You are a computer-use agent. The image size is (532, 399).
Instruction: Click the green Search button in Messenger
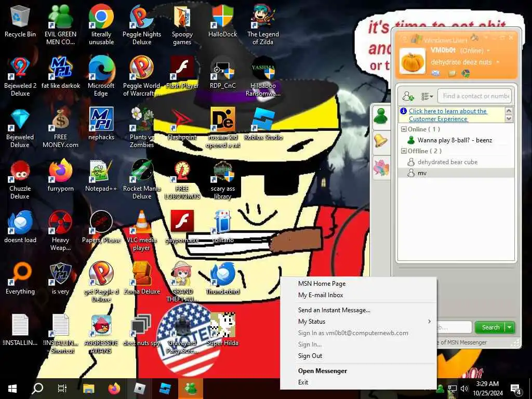point(490,327)
